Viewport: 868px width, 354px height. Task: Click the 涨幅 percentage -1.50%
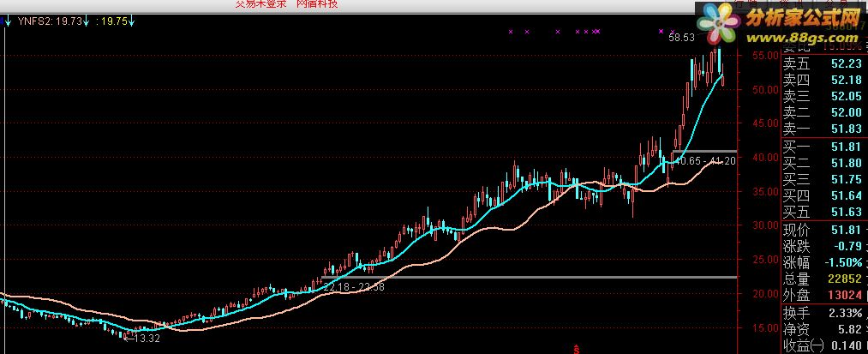[x=845, y=262]
